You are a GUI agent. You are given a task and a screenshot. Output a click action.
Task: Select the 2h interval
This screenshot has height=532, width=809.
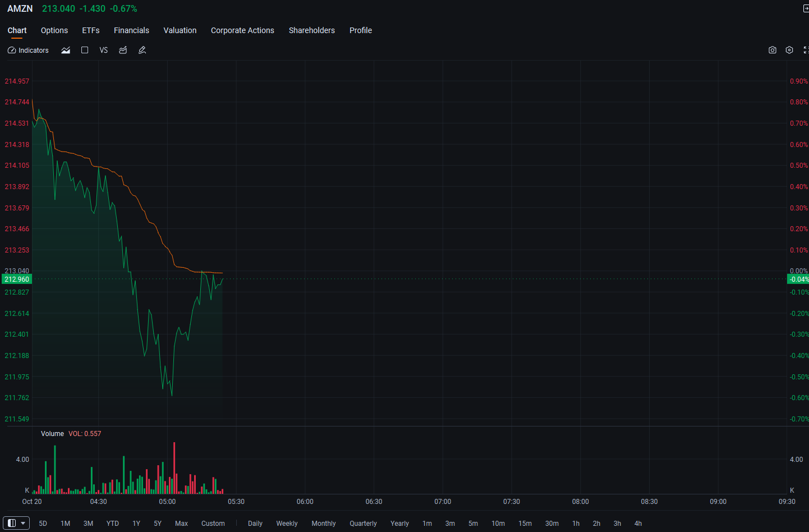tap(597, 524)
